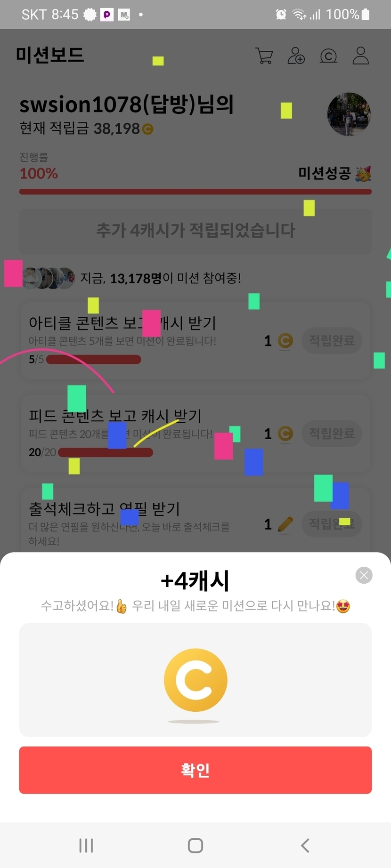Viewport: 391px width, 868px height.
Task: Tap the Android recent apps button
Action: point(86,845)
